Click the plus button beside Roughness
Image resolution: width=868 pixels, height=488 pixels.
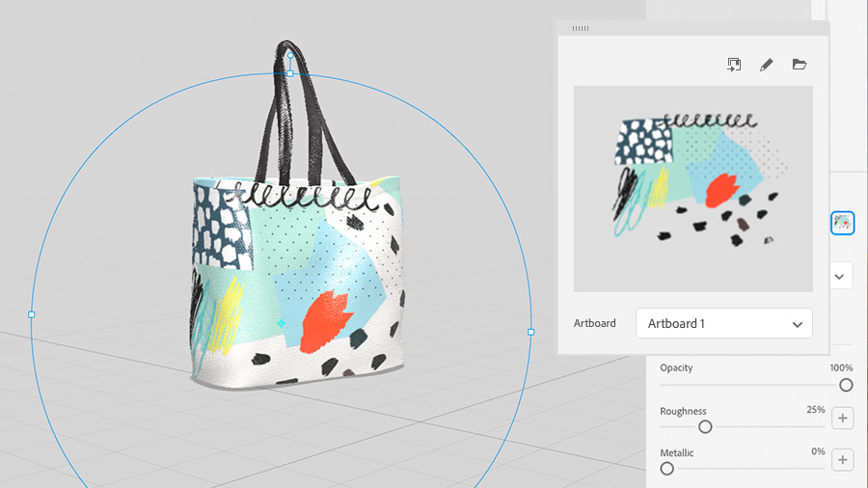(843, 419)
